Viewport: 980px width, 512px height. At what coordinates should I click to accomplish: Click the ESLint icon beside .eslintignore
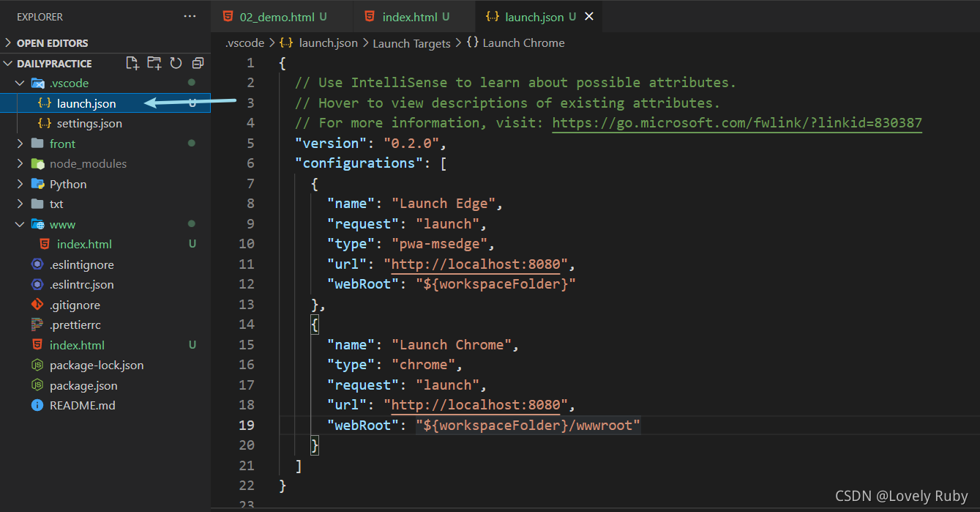pos(37,264)
